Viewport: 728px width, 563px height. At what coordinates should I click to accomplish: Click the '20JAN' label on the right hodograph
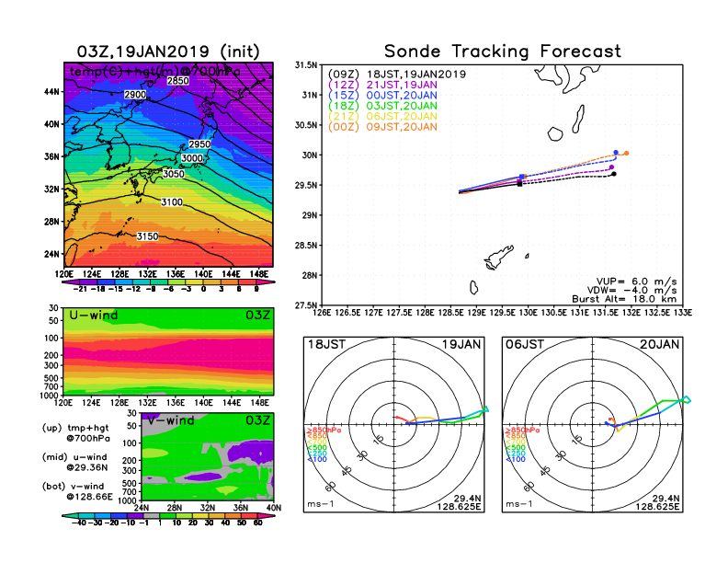coord(659,345)
